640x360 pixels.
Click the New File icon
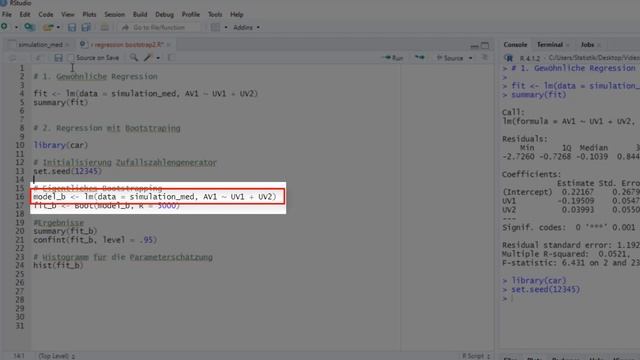pos(5,27)
